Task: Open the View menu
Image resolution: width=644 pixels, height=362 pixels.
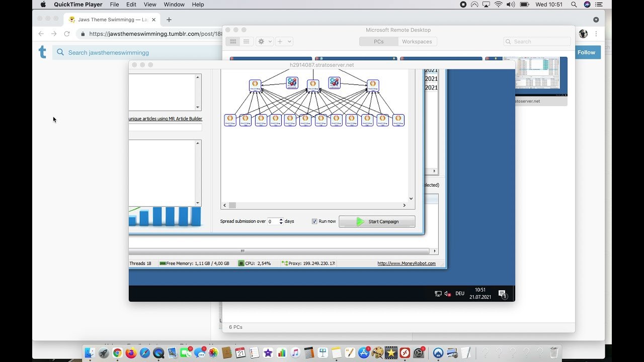Action: (x=150, y=5)
